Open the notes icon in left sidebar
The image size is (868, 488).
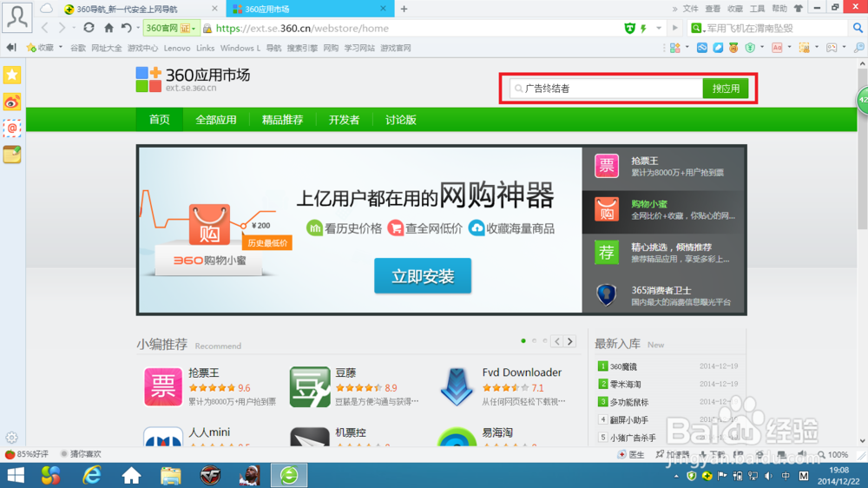(12, 155)
